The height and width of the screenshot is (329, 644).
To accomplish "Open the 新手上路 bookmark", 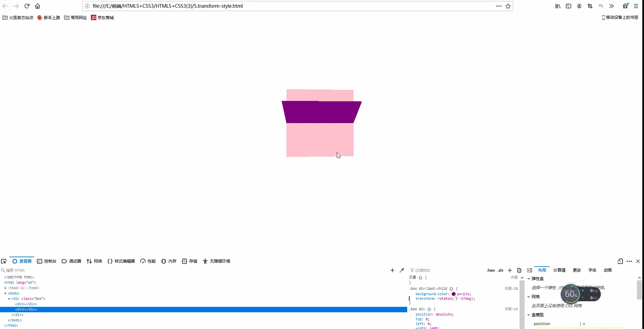I will point(49,17).
